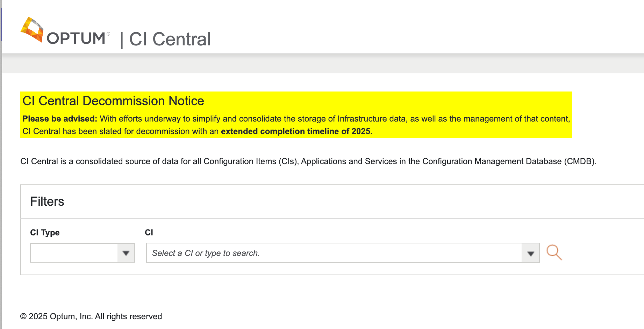Focus the 'Select a CI or type to search' field

click(x=334, y=253)
